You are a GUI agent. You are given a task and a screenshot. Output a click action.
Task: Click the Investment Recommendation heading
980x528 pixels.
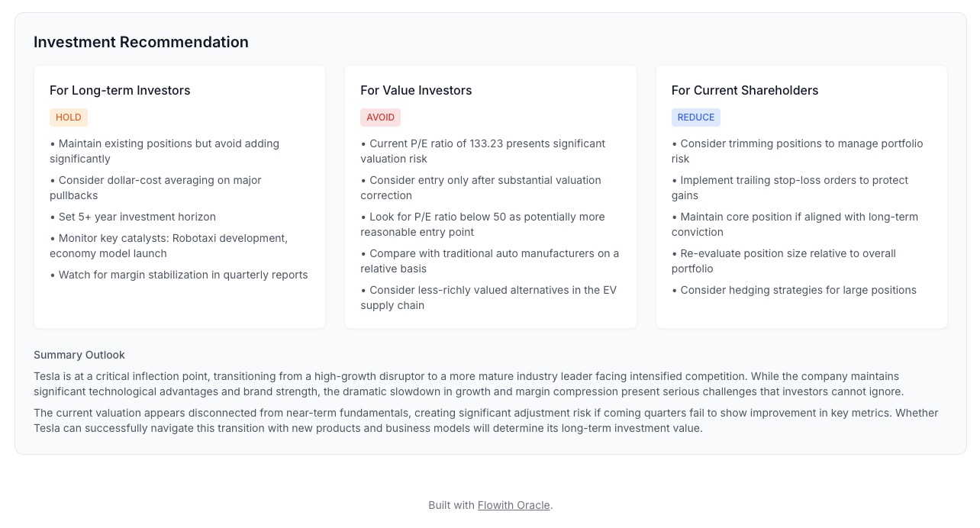point(141,42)
